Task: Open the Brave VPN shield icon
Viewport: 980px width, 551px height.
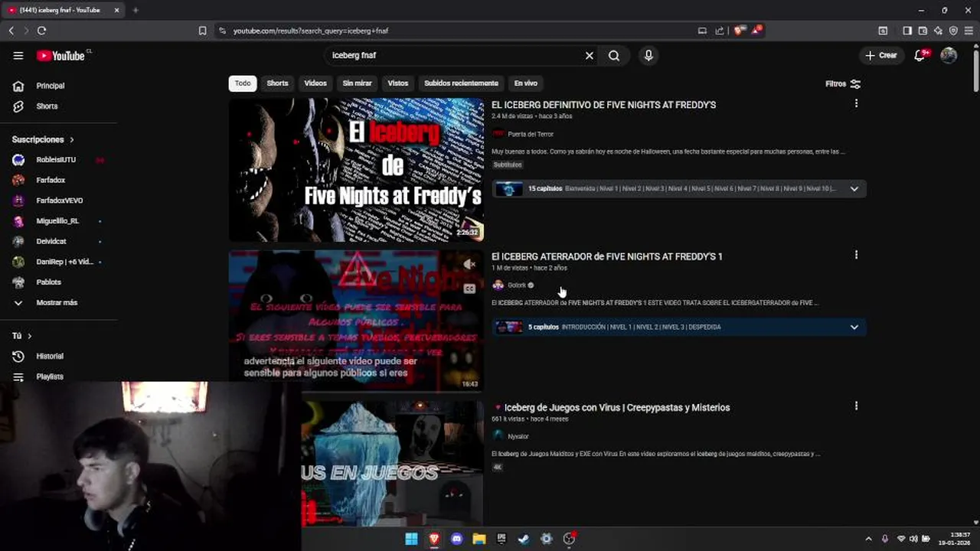Action: [953, 31]
